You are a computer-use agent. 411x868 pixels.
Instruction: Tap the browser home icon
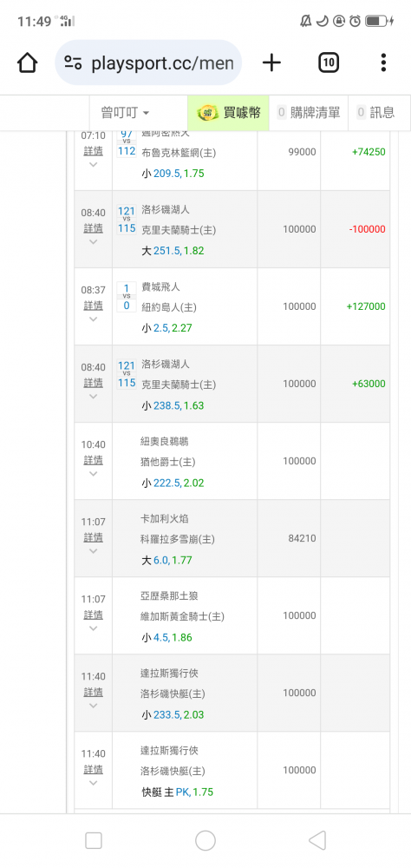point(27,62)
